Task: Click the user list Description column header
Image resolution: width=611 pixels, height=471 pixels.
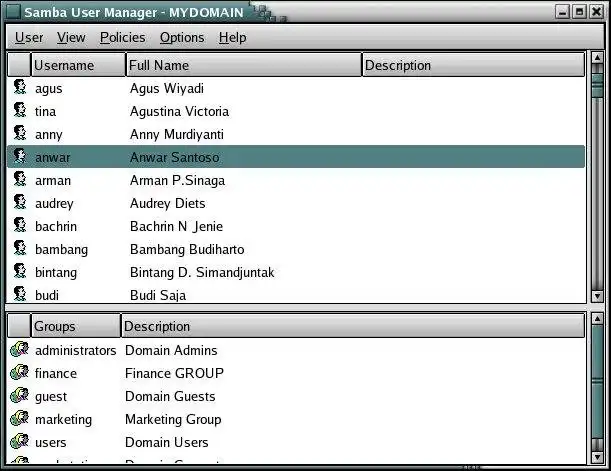Action: (473, 65)
